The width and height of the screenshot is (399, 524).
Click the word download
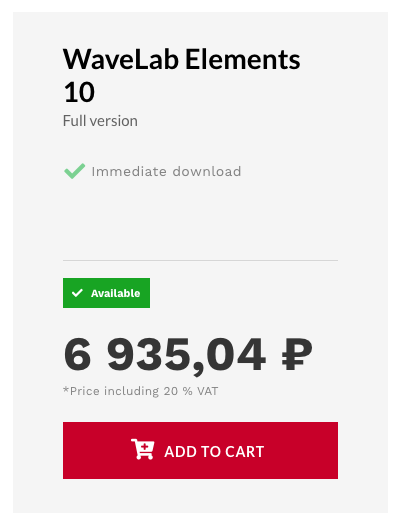point(207,171)
